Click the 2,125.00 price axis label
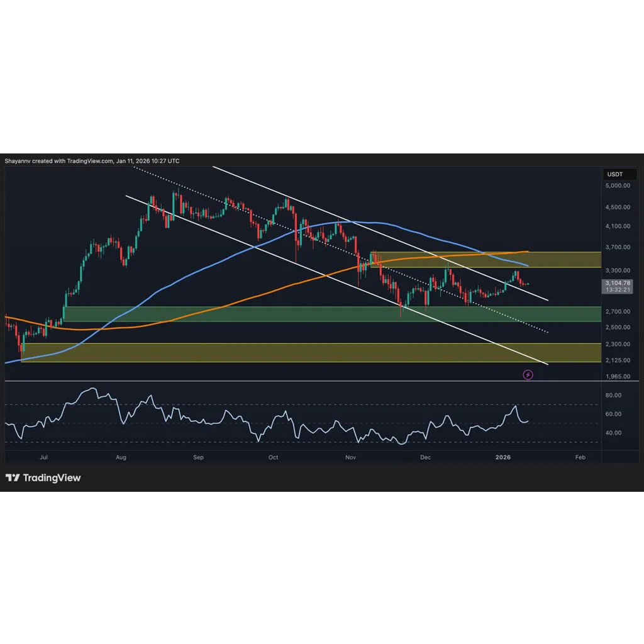The height and width of the screenshot is (644, 644). 618,360
